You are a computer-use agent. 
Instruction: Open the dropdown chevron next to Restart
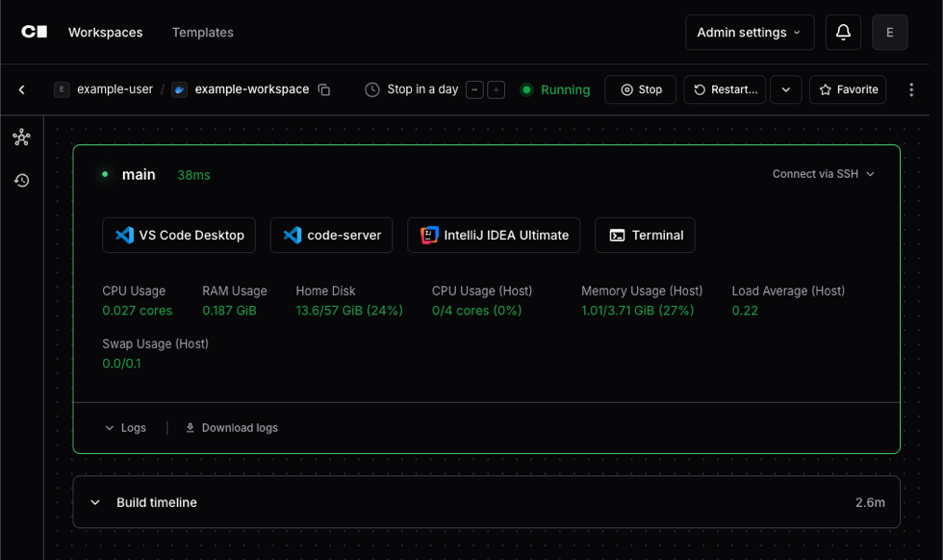point(785,89)
